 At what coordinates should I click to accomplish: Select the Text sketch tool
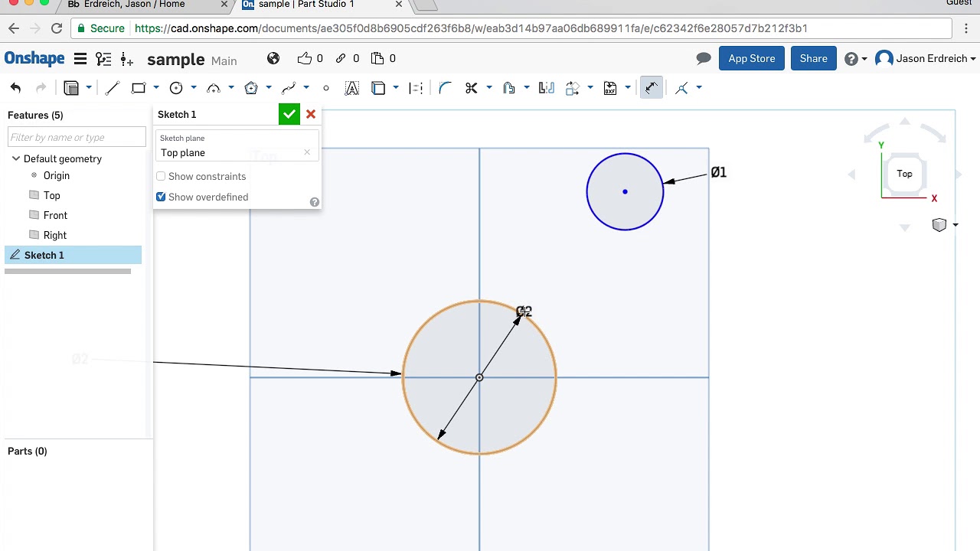pyautogui.click(x=352, y=88)
